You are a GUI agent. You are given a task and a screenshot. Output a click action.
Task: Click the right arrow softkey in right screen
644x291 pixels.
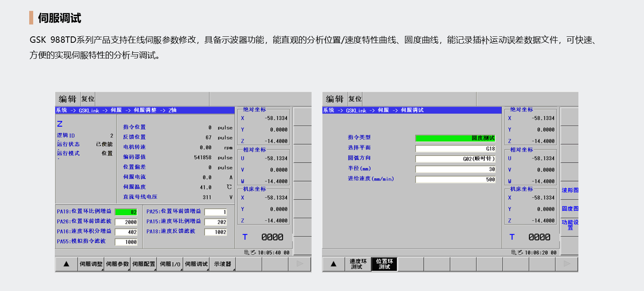[x=566, y=264]
